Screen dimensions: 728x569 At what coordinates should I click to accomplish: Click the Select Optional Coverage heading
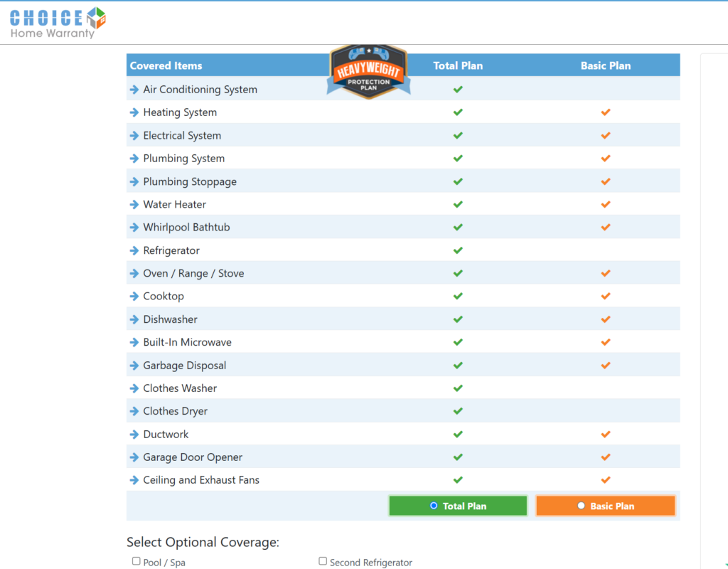point(203,542)
